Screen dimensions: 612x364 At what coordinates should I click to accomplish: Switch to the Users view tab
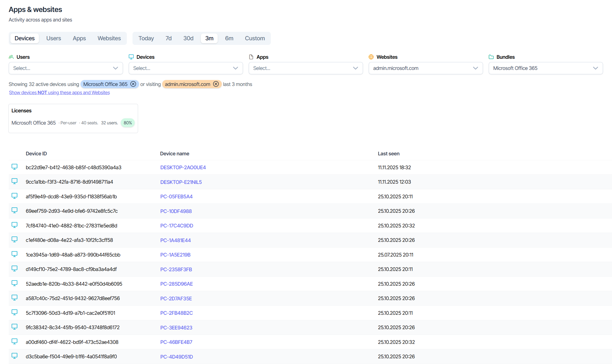[x=54, y=38]
